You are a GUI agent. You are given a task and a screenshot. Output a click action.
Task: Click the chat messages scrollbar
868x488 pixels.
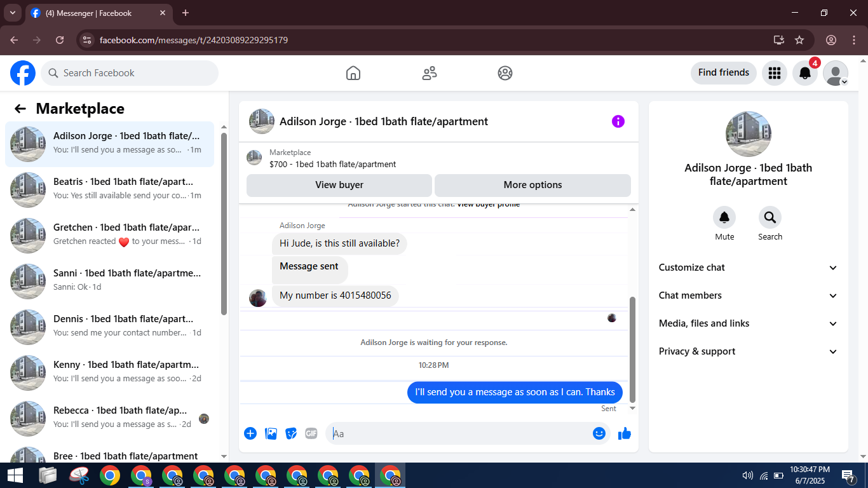[632, 349]
